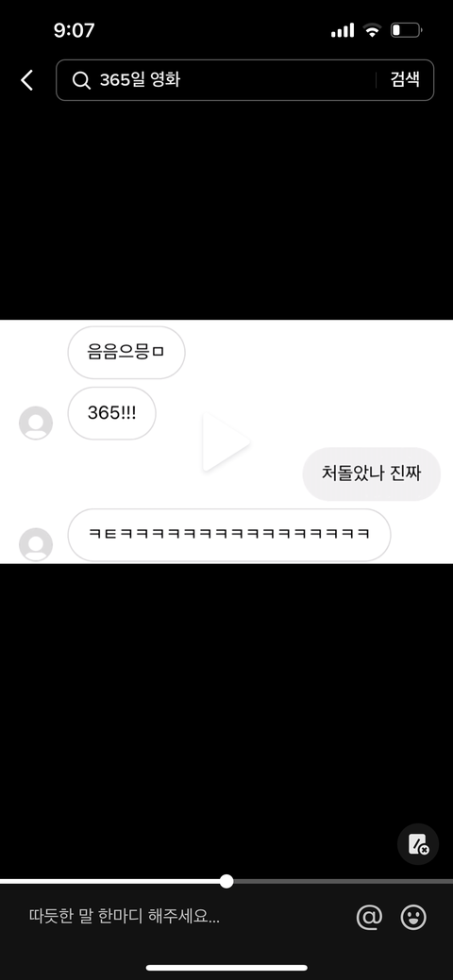Click the video progress slider handle

226,881
